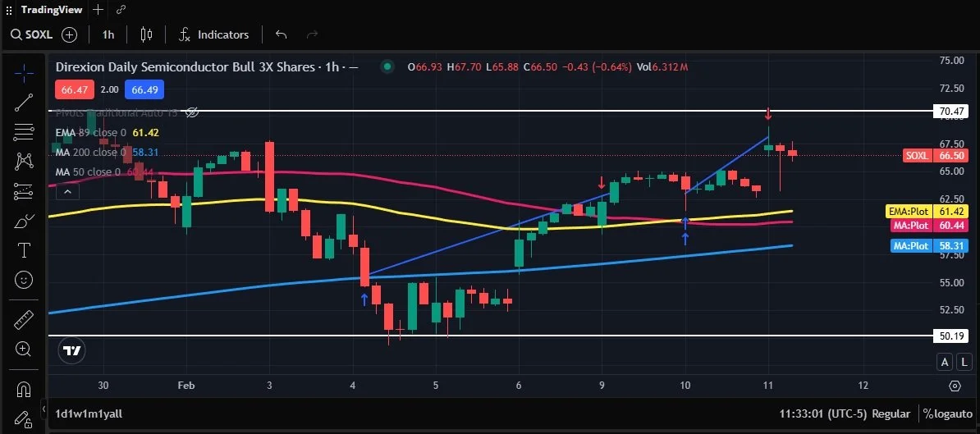Set date range to 1d

click(61, 414)
